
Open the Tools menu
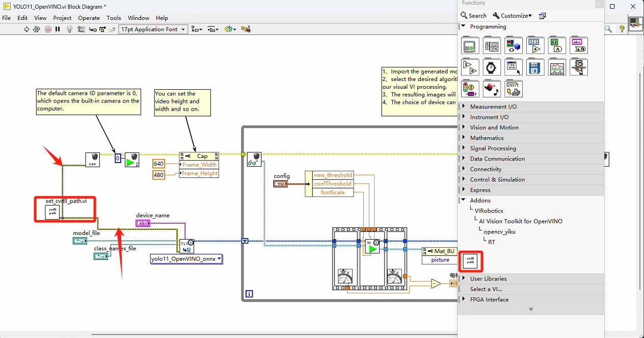[114, 18]
